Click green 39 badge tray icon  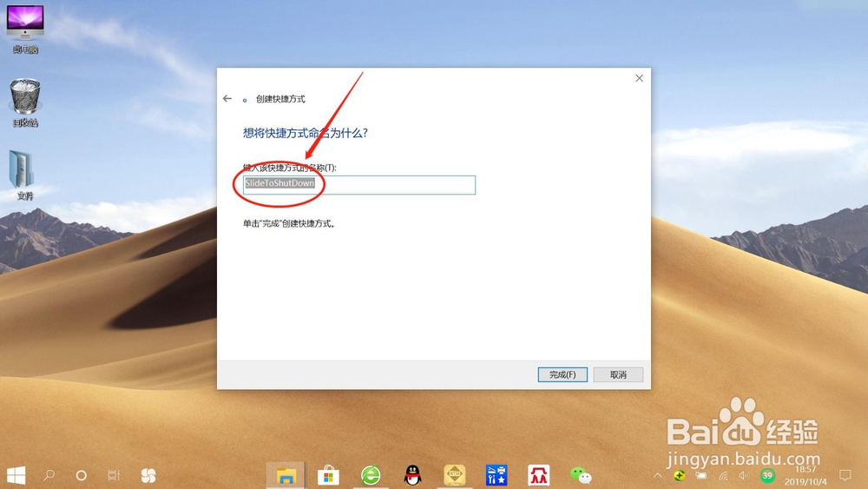click(767, 475)
